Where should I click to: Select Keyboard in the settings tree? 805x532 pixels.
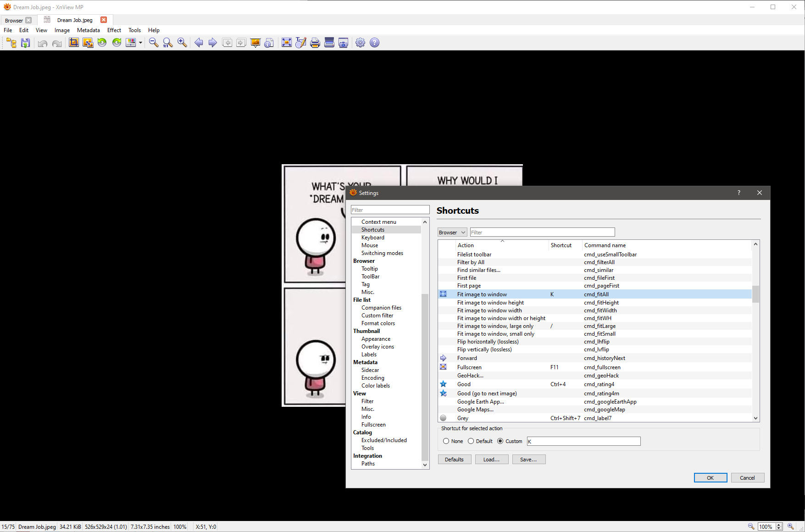tap(372, 238)
